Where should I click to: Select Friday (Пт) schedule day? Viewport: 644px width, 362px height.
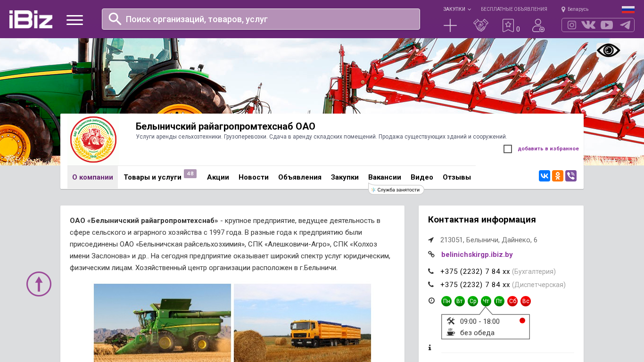tap(499, 301)
